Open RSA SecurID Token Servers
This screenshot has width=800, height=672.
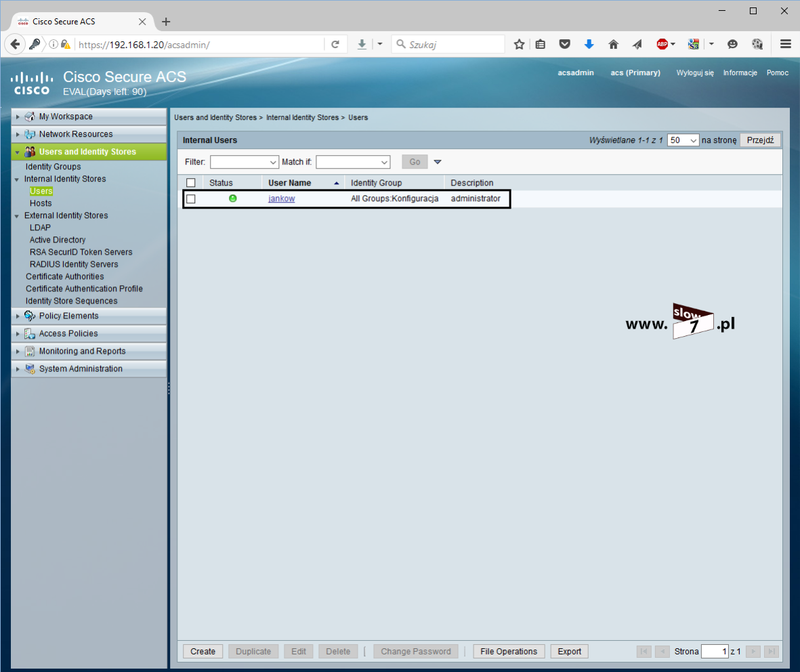(81, 252)
